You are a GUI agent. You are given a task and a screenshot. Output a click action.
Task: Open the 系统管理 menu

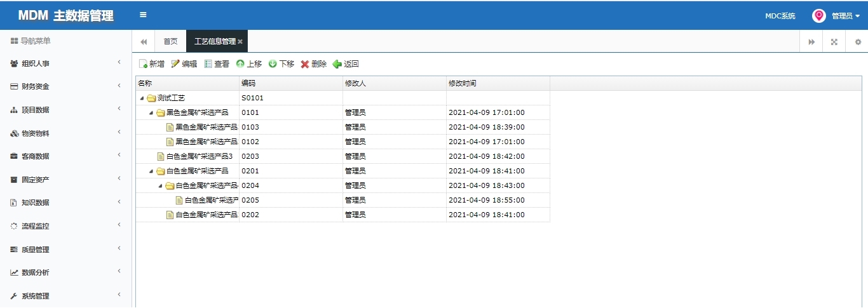coord(66,296)
